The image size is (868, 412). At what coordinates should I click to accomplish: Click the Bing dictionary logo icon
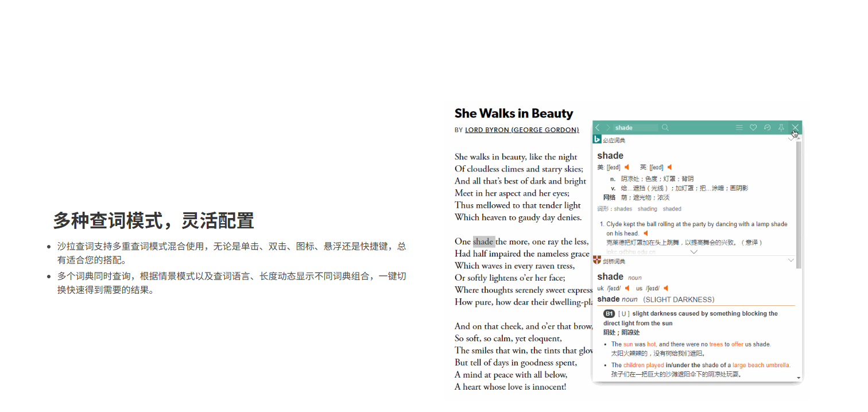(597, 139)
